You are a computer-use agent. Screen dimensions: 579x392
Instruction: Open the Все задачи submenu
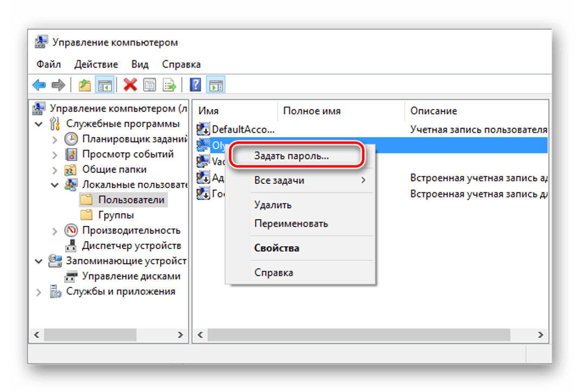tap(279, 180)
